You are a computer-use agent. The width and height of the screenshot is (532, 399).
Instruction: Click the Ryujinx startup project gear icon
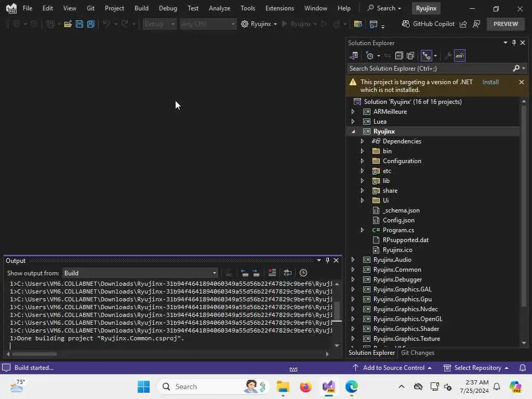245,24
